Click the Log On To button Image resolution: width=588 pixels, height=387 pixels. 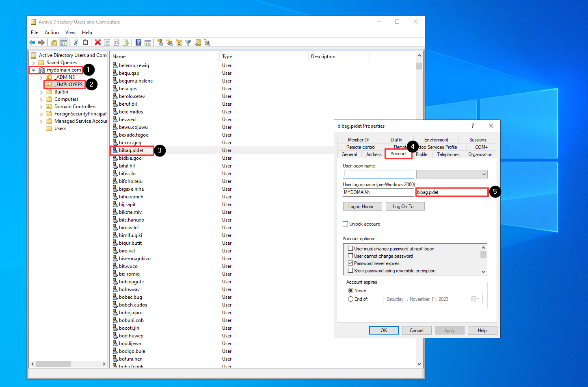[x=405, y=207]
